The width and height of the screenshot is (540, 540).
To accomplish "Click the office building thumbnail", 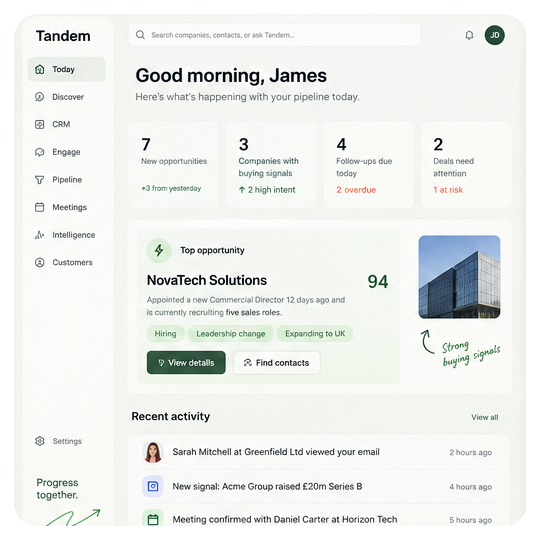I will (x=459, y=277).
